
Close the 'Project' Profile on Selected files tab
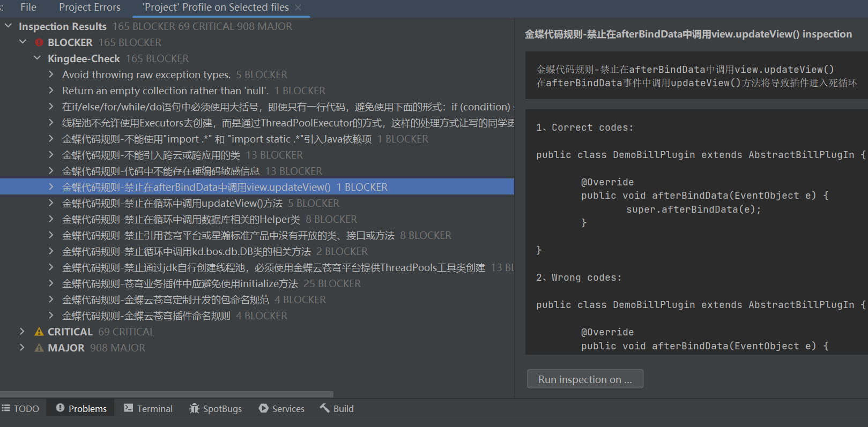(298, 8)
